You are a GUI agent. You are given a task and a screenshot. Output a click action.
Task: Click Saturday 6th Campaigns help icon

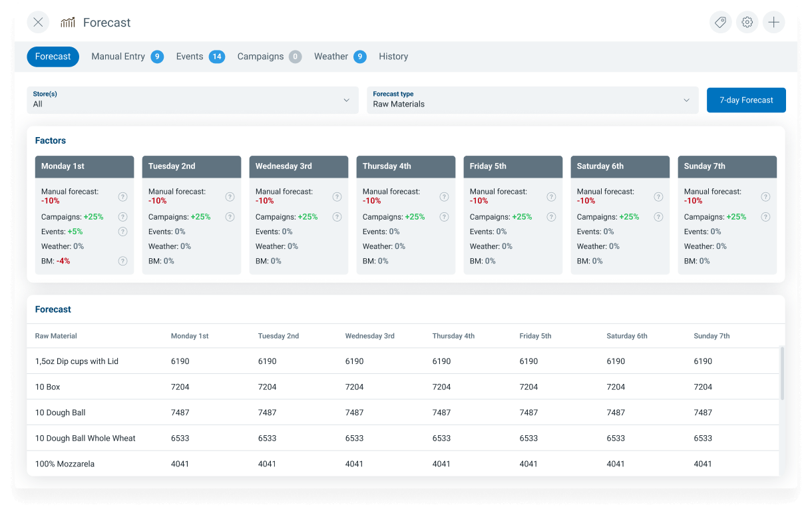click(658, 217)
